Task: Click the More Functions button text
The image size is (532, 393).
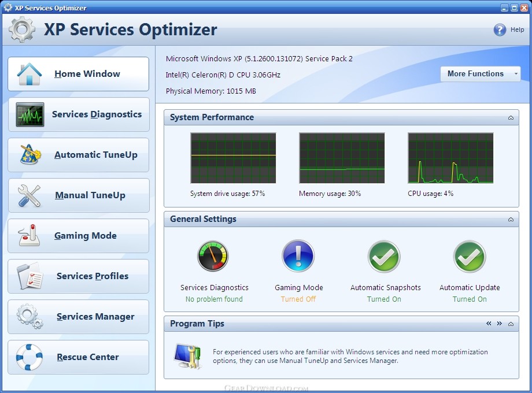Action: (x=475, y=73)
